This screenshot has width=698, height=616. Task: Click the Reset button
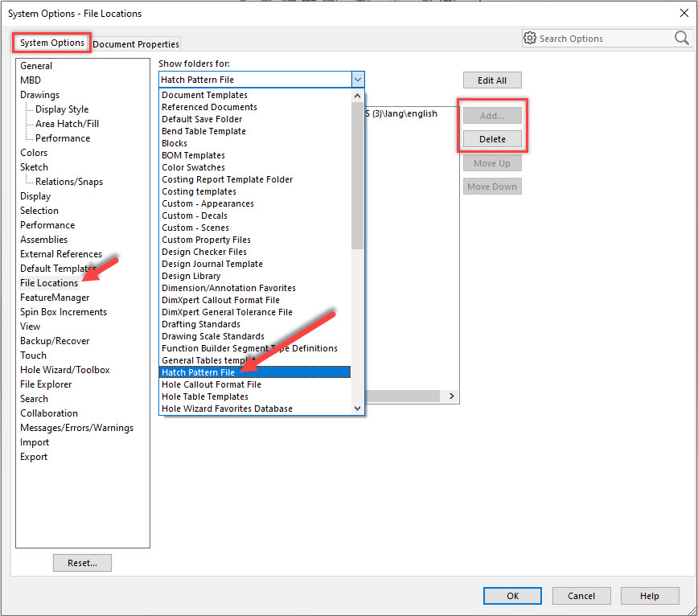82,562
